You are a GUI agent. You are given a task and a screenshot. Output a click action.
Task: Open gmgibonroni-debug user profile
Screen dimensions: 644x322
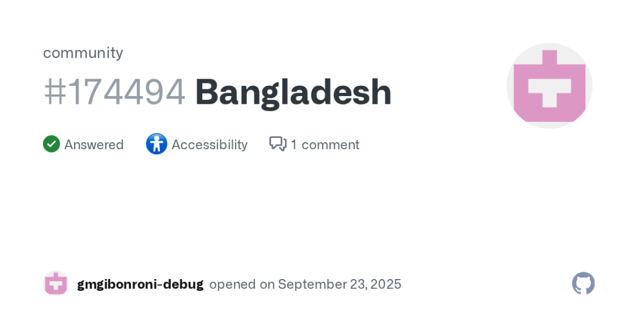coord(140,284)
